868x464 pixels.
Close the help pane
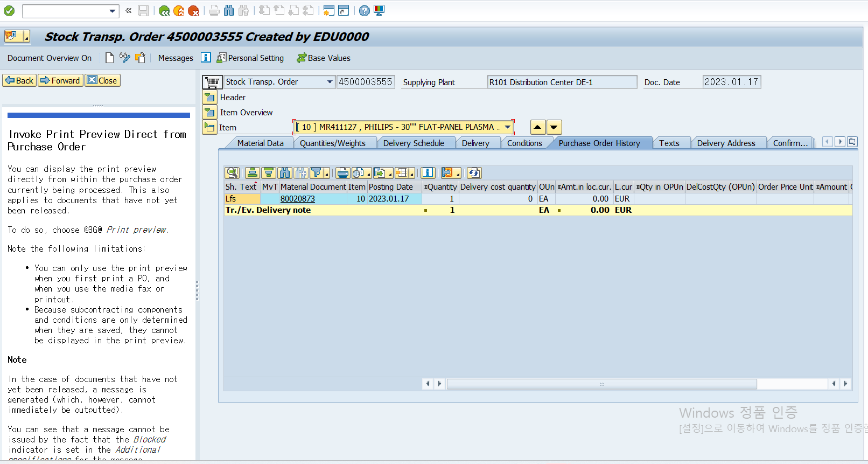(102, 80)
